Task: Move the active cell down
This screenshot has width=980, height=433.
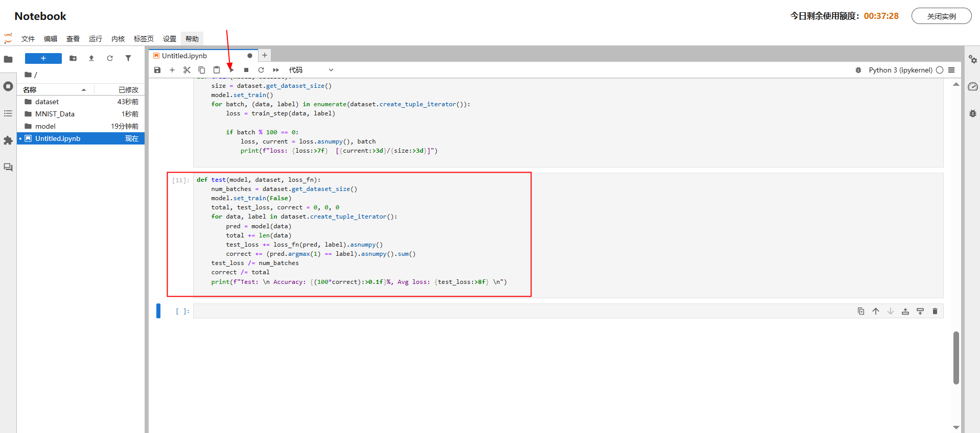Action: click(x=891, y=311)
